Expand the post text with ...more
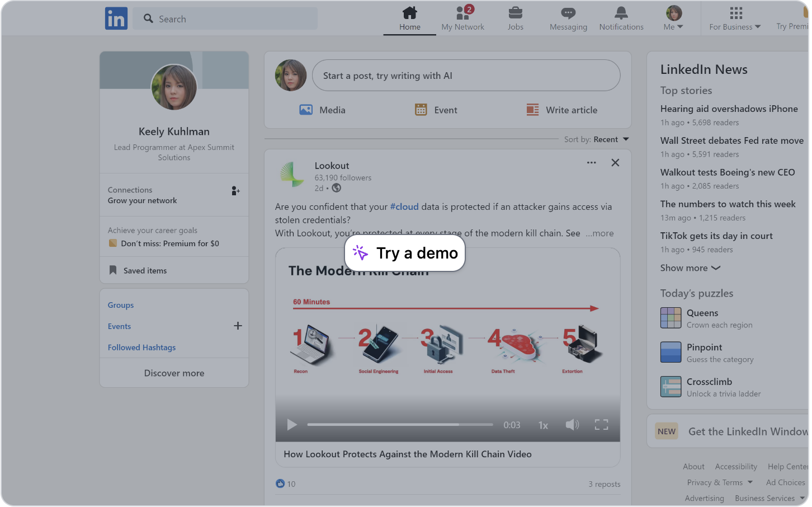 599,233
